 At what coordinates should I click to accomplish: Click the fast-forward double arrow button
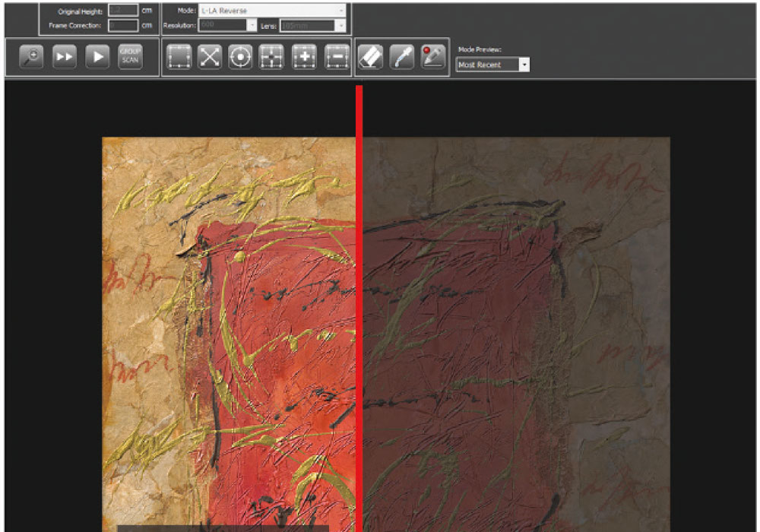tap(65, 57)
